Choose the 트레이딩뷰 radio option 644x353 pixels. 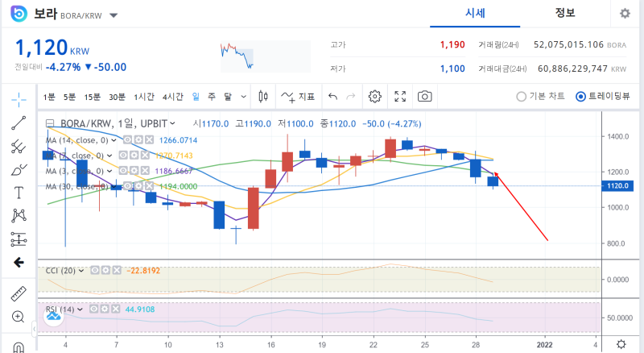pyautogui.click(x=602, y=96)
